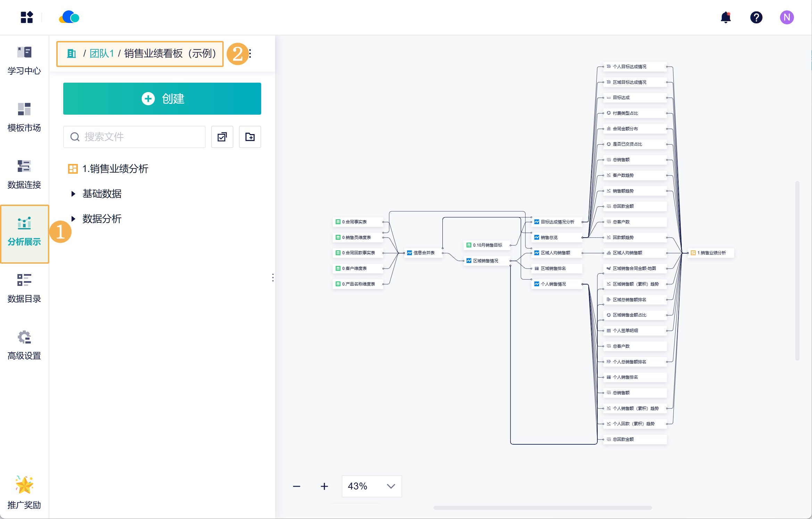Screen dimensions: 812x519
Task: Open 1.销售业绩分析 dashboard in file list
Action: 108,169
